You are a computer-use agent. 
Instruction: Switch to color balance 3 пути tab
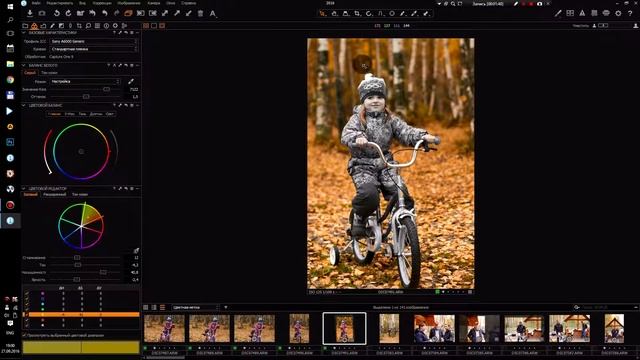(x=70, y=114)
